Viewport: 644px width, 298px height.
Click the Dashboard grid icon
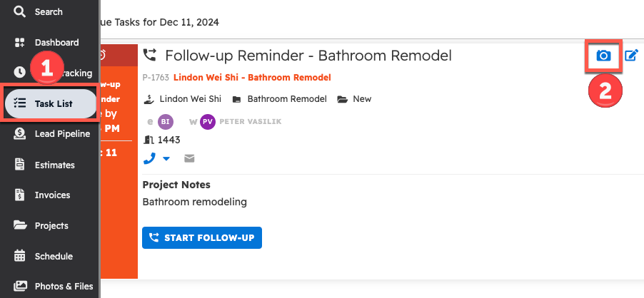(x=20, y=43)
